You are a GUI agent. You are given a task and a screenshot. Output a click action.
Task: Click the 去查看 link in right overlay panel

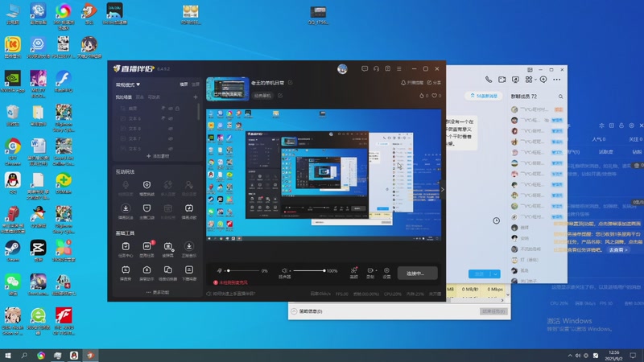(x=618, y=250)
